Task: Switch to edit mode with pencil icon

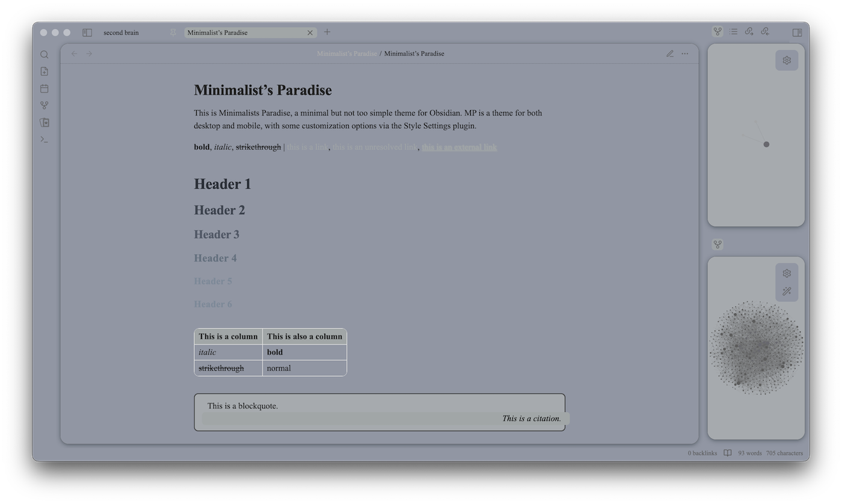Action: point(670,54)
